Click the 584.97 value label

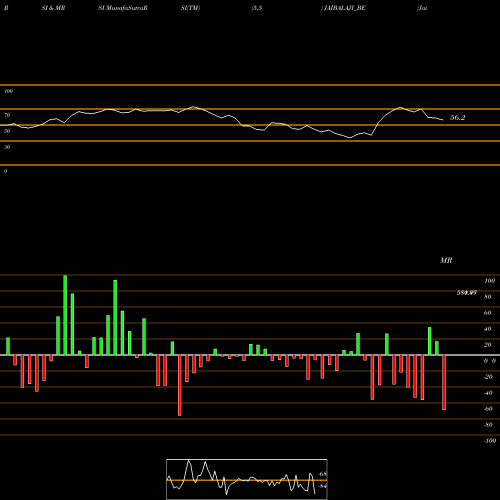click(x=467, y=293)
